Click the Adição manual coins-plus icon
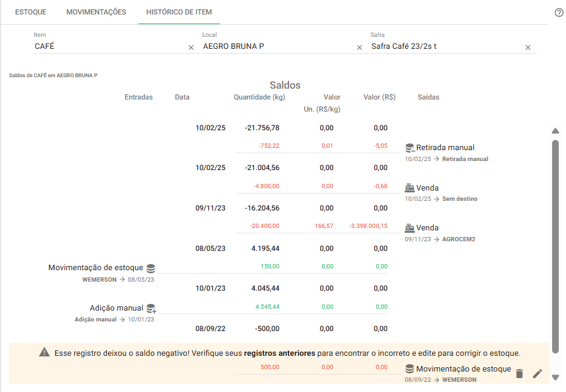Screen dimensions: 566x392 coord(151,308)
